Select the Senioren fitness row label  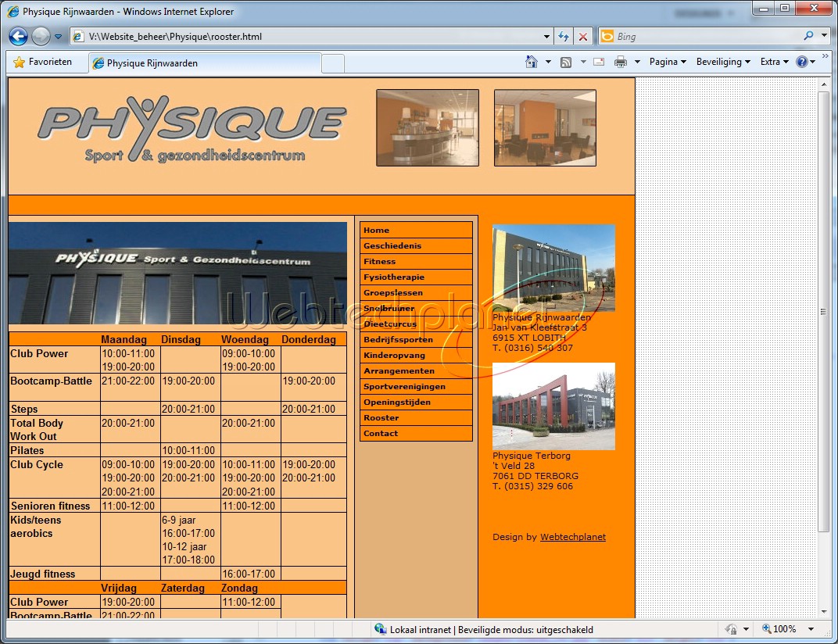coord(50,506)
